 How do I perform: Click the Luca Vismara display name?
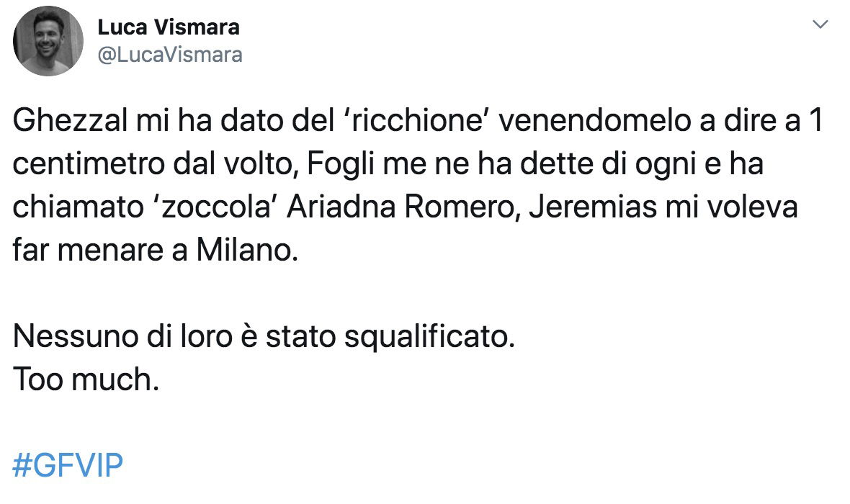click(169, 27)
